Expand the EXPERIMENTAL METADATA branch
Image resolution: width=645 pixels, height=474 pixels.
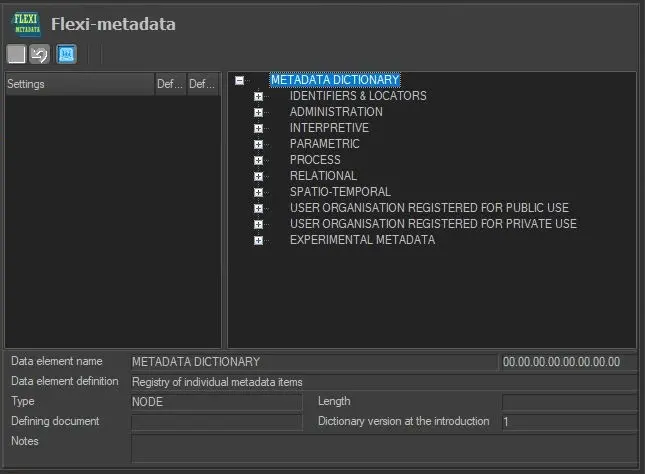pyautogui.click(x=258, y=240)
